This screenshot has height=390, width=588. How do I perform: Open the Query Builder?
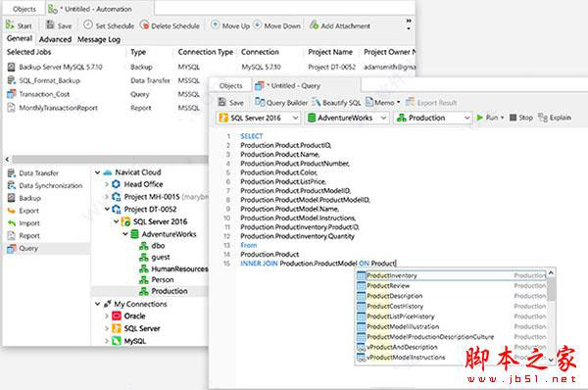pyautogui.click(x=281, y=102)
